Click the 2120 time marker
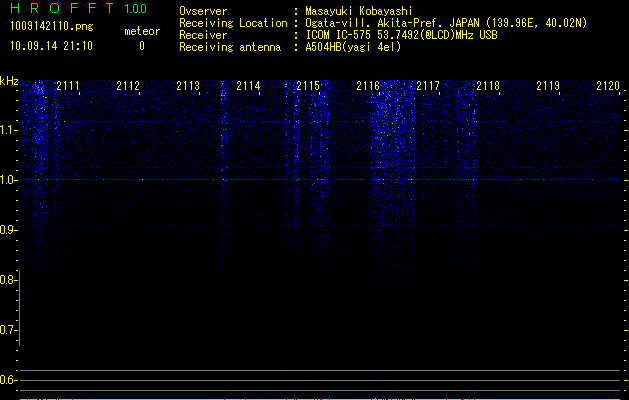 coord(608,86)
